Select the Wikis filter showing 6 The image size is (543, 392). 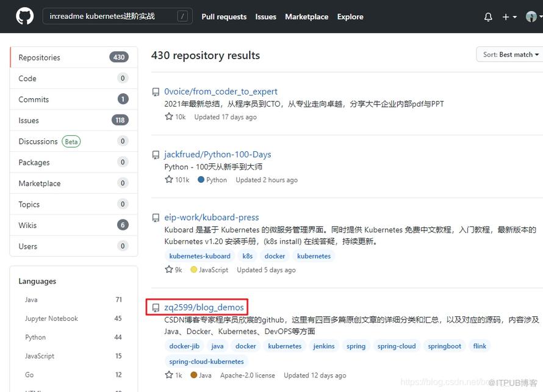tap(74, 225)
